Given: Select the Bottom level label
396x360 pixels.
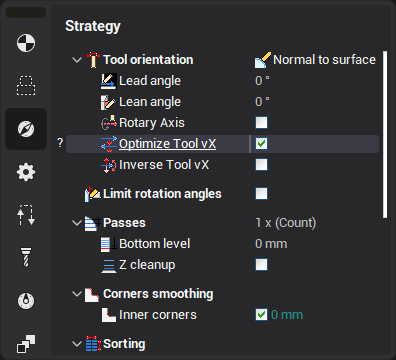Looking at the screenshot, I should point(155,244).
